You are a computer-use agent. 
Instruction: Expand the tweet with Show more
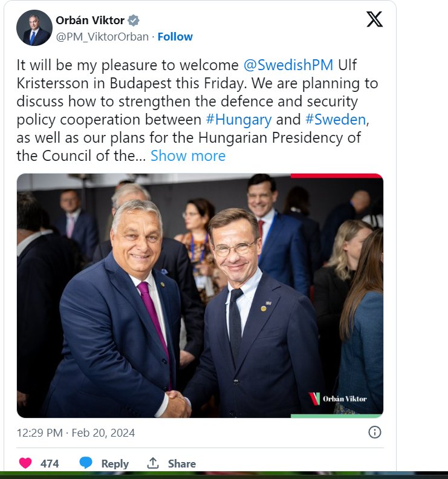pyautogui.click(x=188, y=156)
